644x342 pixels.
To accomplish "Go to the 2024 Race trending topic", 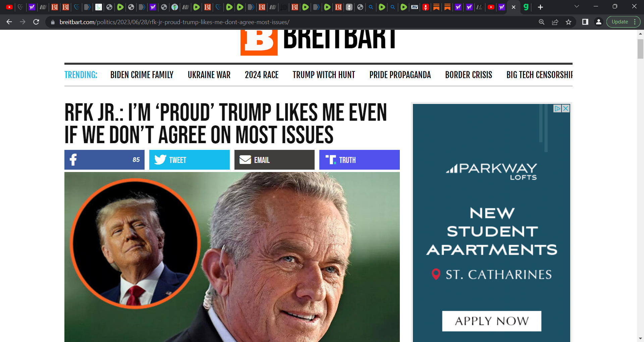I will pyautogui.click(x=262, y=75).
